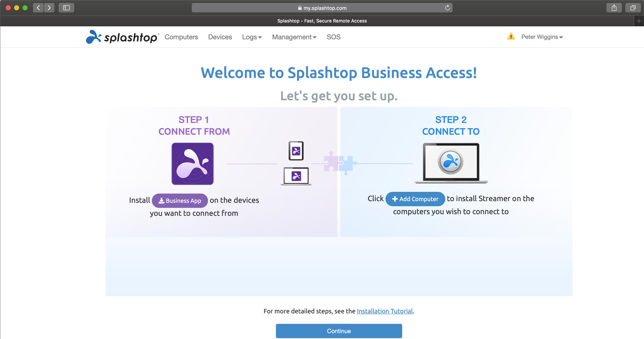Show all tabs overview
Viewport: 644px width, 339px height.
(633, 8)
